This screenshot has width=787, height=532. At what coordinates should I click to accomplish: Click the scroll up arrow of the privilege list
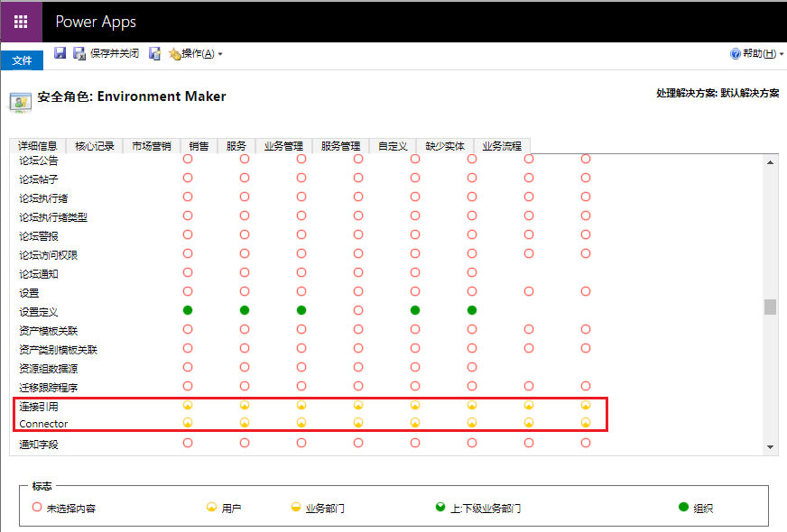[x=771, y=162]
